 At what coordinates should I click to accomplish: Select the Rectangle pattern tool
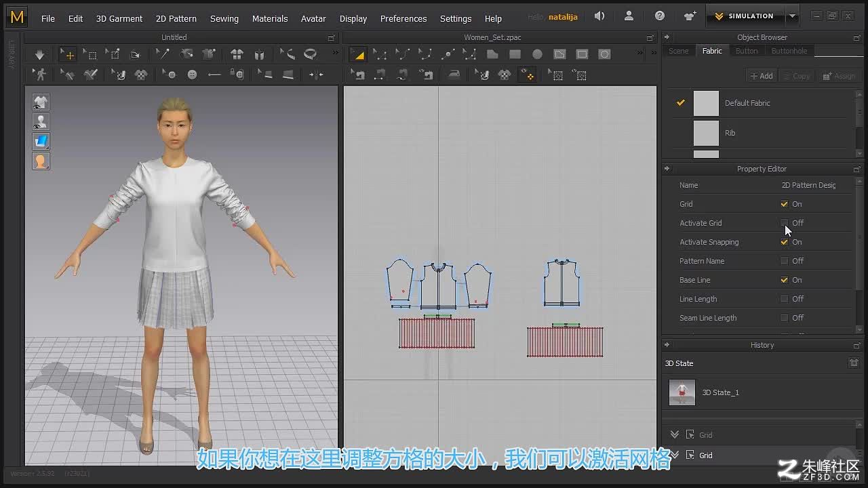click(x=515, y=54)
